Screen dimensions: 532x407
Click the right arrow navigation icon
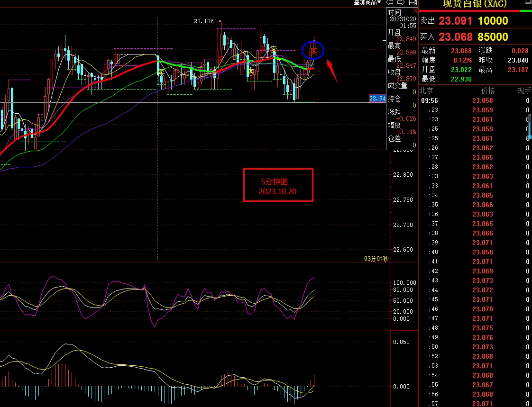[401, 2]
